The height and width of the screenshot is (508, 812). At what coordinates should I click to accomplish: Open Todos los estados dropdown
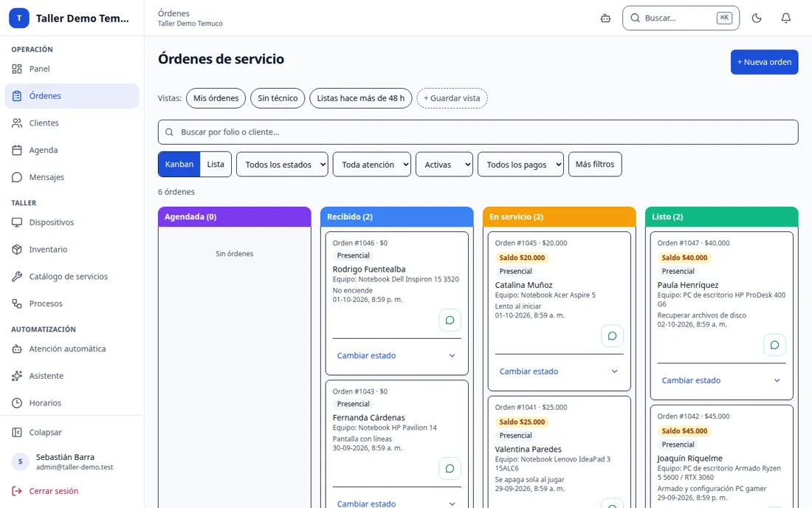click(x=282, y=164)
